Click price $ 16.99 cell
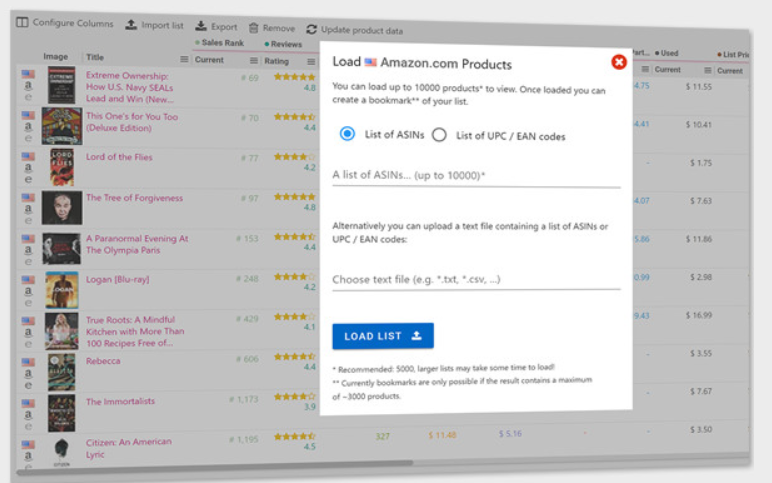This screenshot has height=483, width=772. (x=699, y=315)
